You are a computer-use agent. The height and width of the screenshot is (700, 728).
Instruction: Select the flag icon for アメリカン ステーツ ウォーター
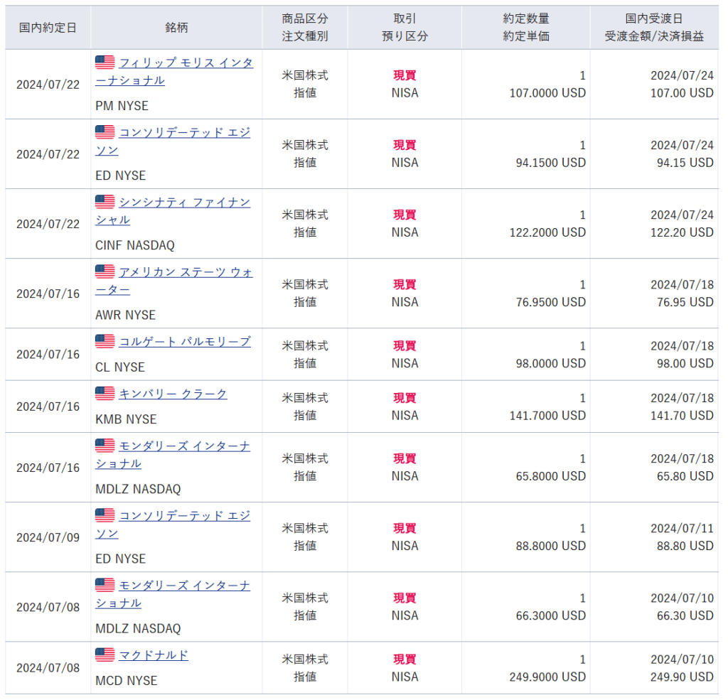105,271
